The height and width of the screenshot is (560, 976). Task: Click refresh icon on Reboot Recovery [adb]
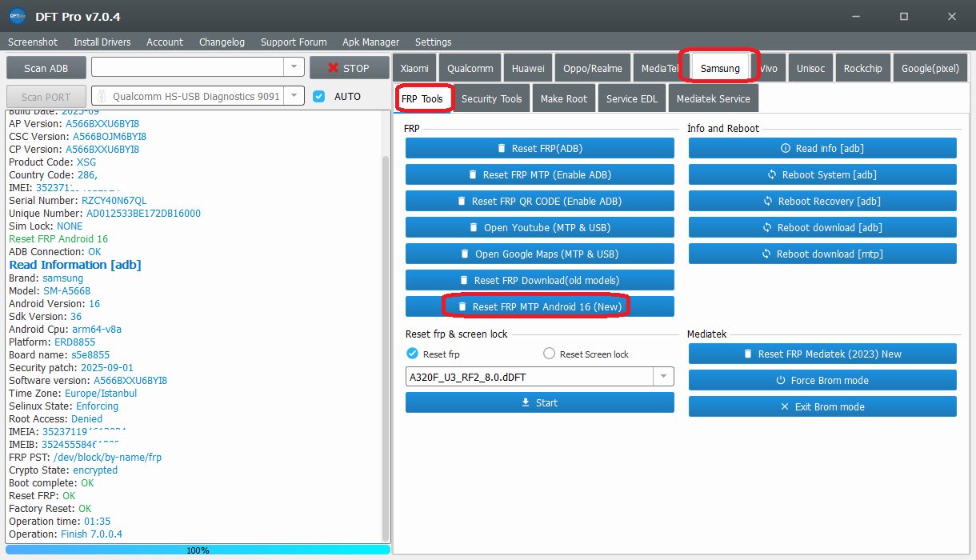point(768,201)
